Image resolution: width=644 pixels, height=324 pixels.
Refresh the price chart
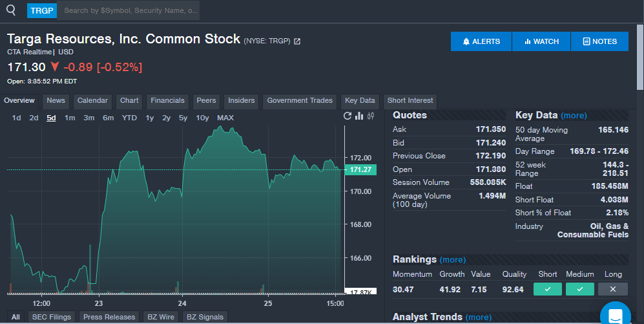[348, 116]
